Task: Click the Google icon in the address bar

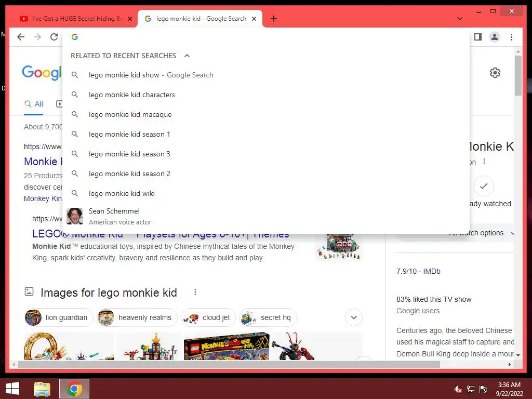Action: click(x=75, y=37)
